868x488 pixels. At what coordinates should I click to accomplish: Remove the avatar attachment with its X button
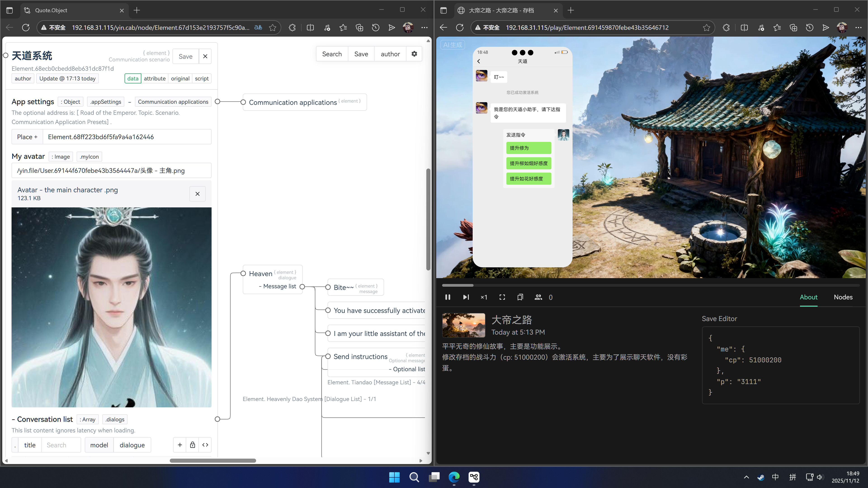(x=198, y=194)
